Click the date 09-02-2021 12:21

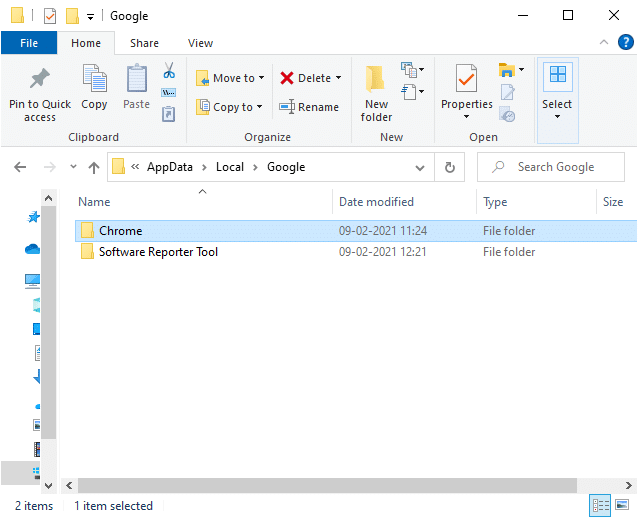pos(382,252)
